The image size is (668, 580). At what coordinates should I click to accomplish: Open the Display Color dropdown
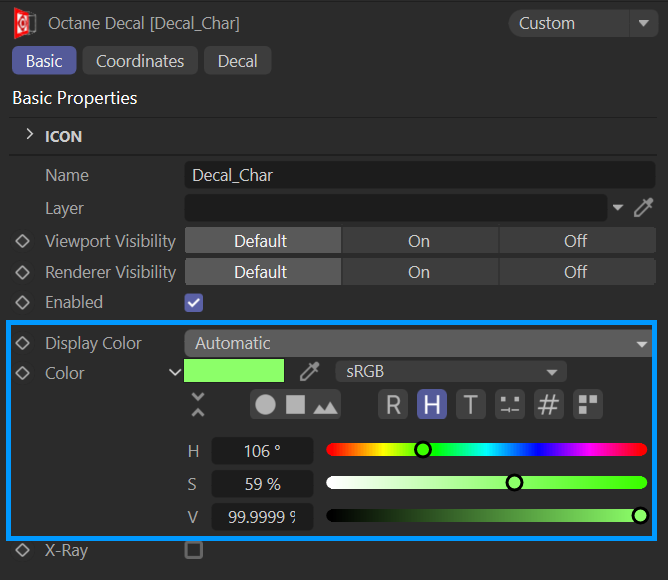[418, 343]
